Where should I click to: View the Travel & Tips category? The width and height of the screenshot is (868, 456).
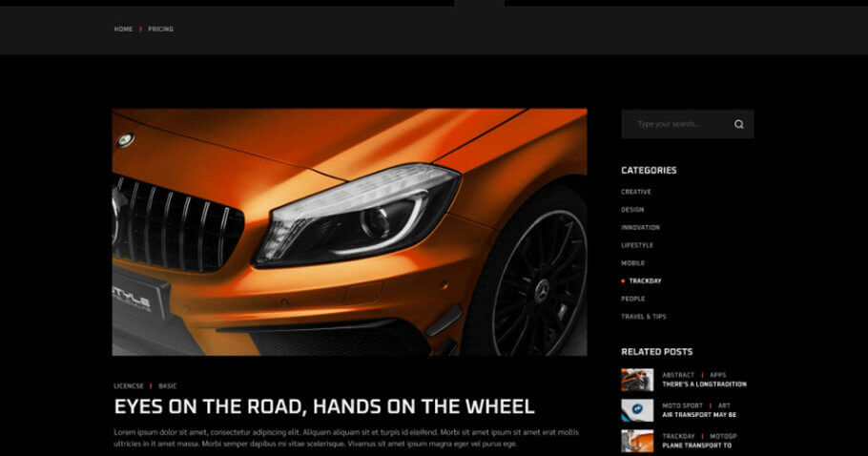click(x=644, y=317)
